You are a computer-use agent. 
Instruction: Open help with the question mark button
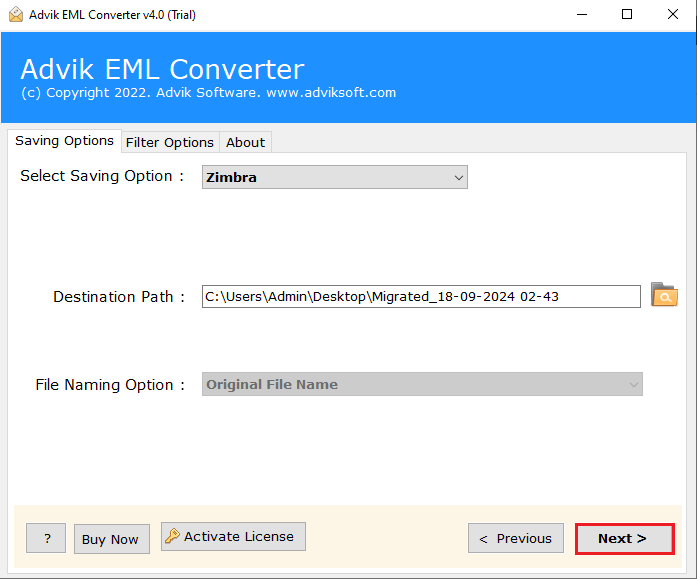tap(46, 538)
